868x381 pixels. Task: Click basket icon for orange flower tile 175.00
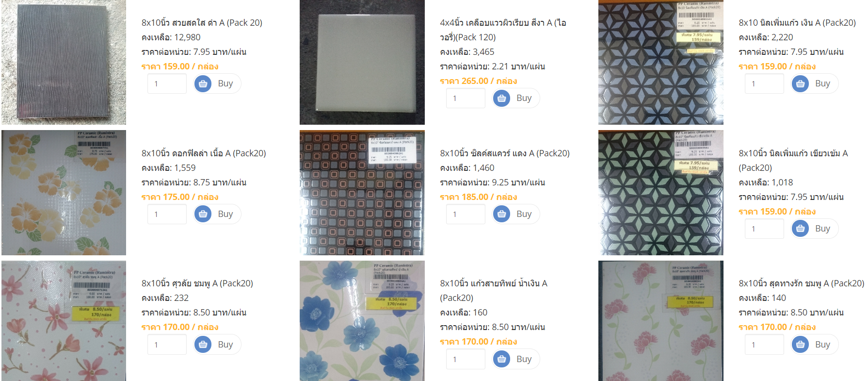pyautogui.click(x=203, y=214)
